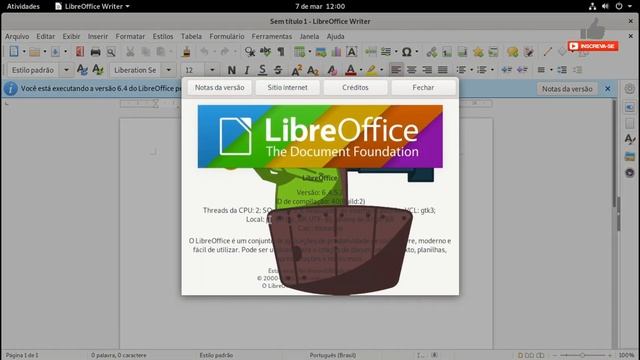Click the Open folder icon
This screenshot has height=360, width=640.
tap(35, 52)
